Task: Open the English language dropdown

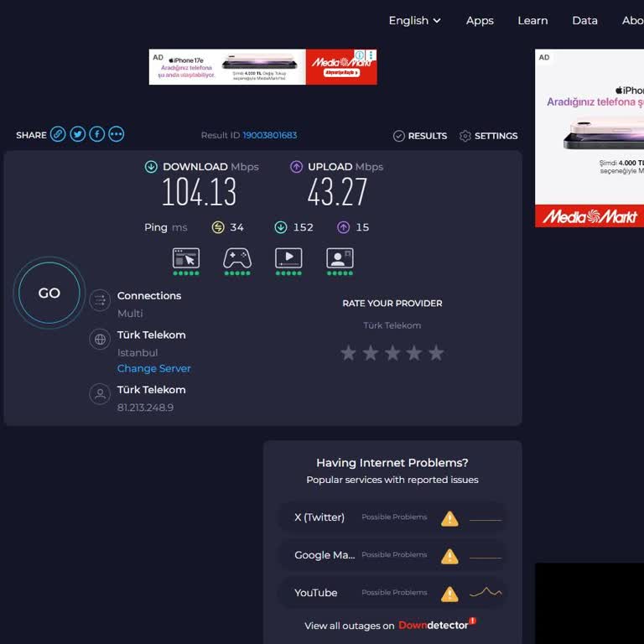Action: pyautogui.click(x=415, y=20)
